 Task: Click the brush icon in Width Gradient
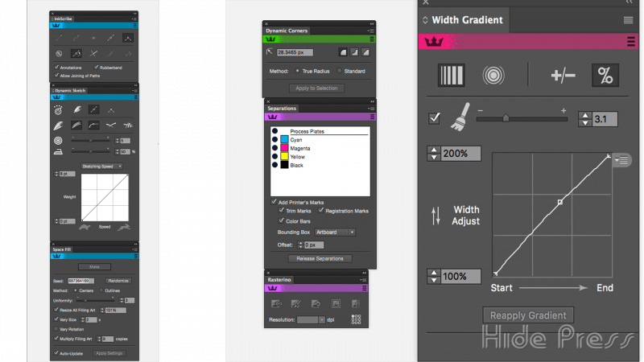(x=460, y=118)
